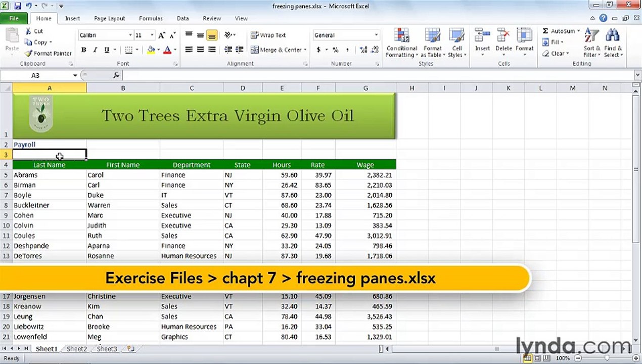Expand the Clear dropdown in Editing

point(568,53)
